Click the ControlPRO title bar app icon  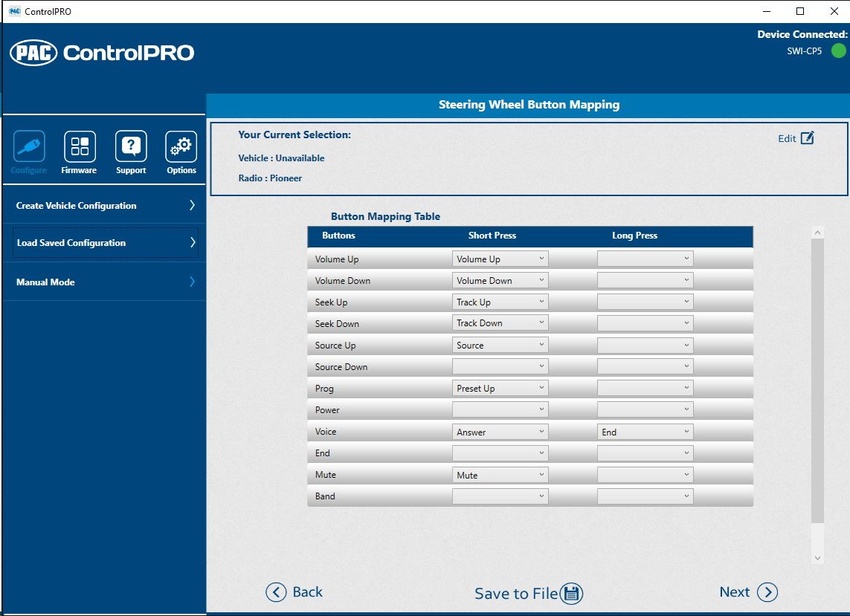(15, 11)
